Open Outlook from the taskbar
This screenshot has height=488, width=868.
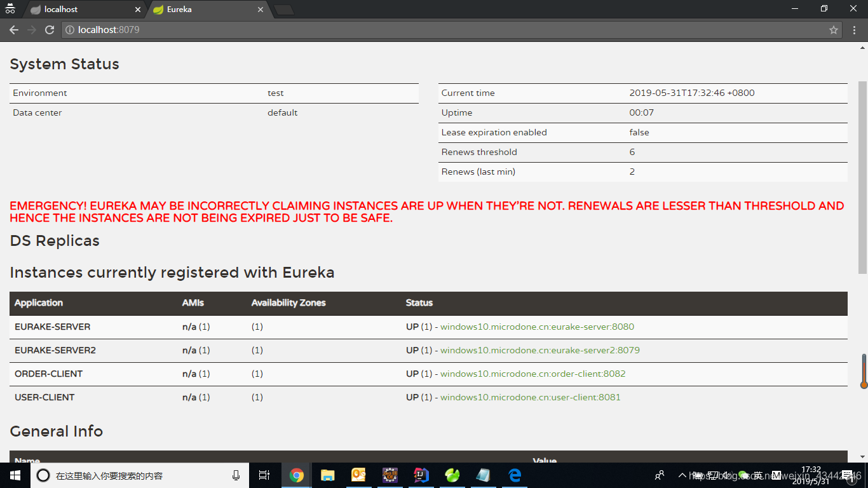coord(359,475)
